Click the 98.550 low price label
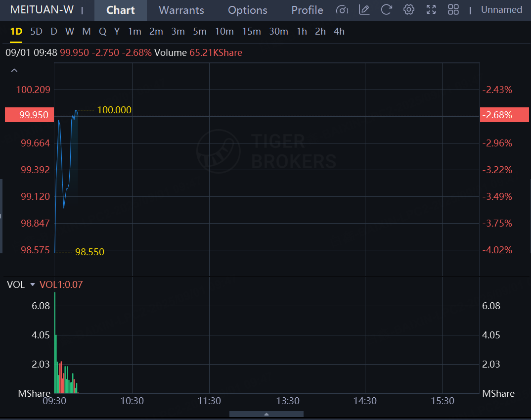Screen dimensions: 531x420 click(89, 252)
